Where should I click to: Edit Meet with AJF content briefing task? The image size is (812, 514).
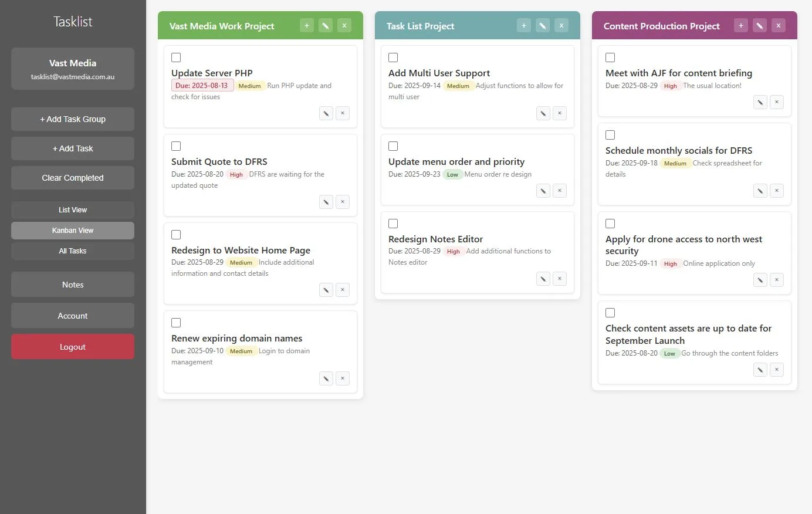pos(760,102)
